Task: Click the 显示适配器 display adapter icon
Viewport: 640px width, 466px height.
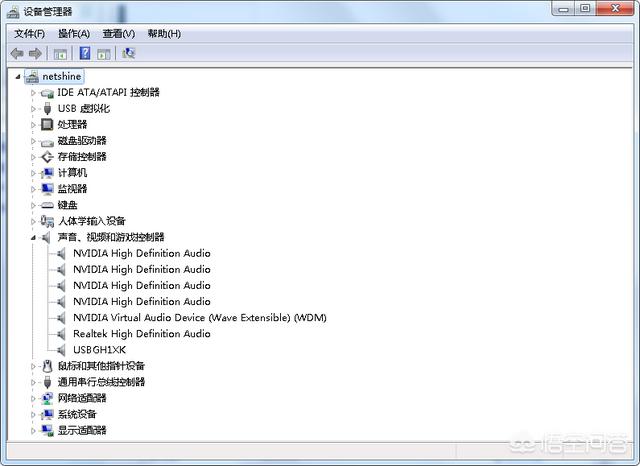Action: pyautogui.click(x=47, y=430)
